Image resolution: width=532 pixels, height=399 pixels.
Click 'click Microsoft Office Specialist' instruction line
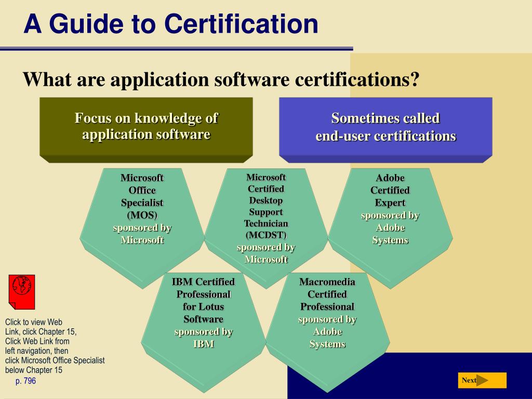[x=55, y=361]
